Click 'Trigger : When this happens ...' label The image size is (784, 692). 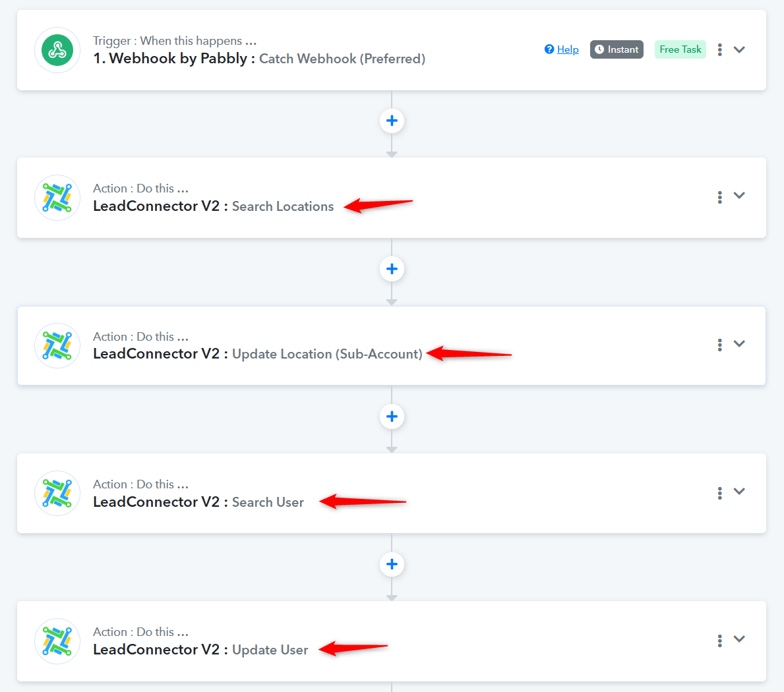click(175, 41)
